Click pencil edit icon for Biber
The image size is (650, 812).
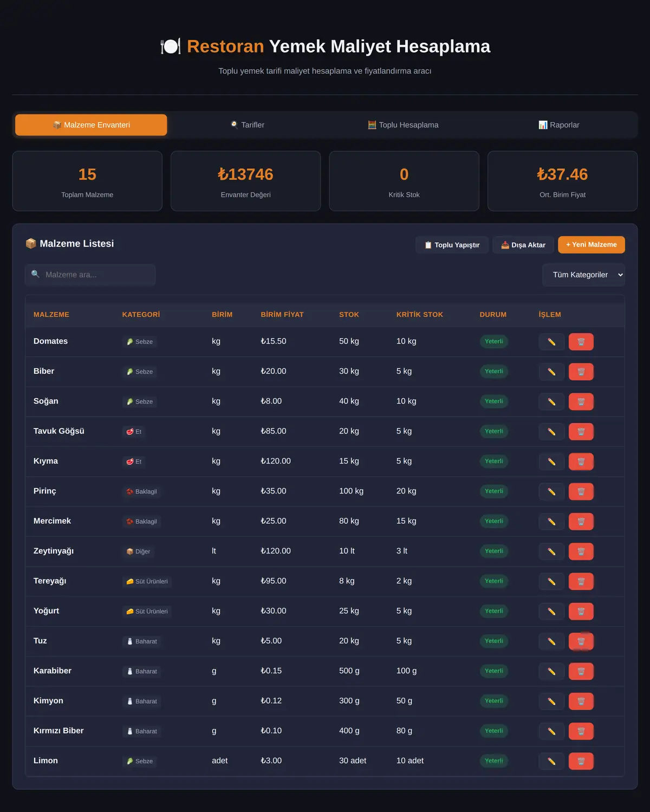click(x=551, y=372)
